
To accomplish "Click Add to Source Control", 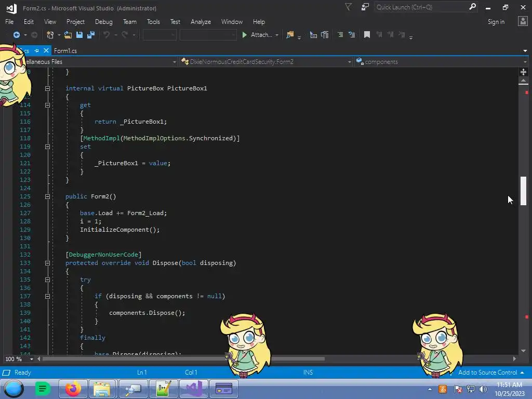I will coord(487,373).
